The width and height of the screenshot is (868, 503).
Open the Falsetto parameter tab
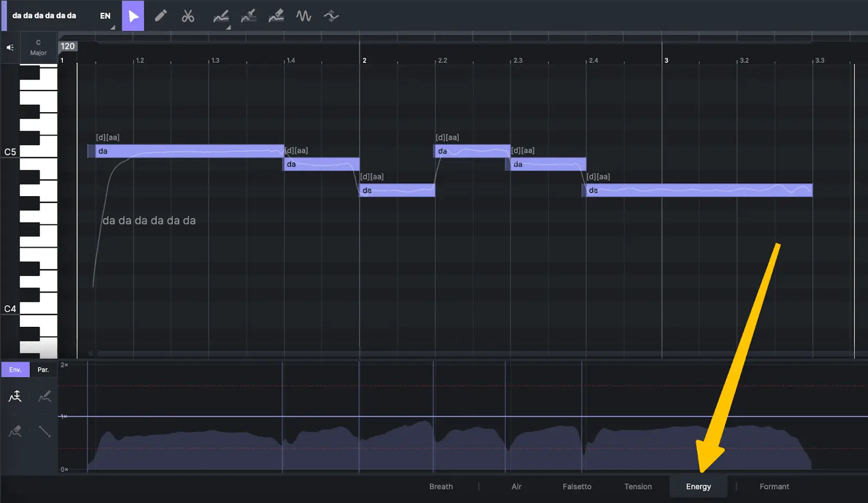pos(577,487)
